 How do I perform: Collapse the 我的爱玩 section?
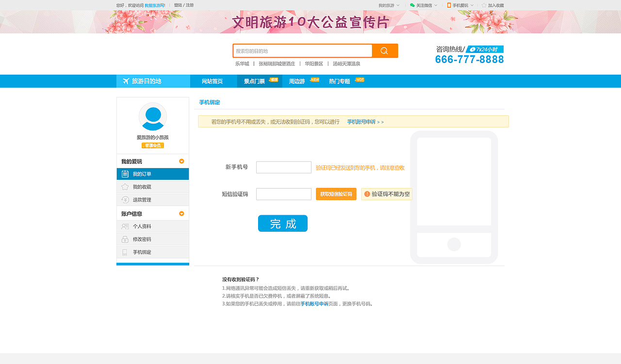tap(181, 161)
